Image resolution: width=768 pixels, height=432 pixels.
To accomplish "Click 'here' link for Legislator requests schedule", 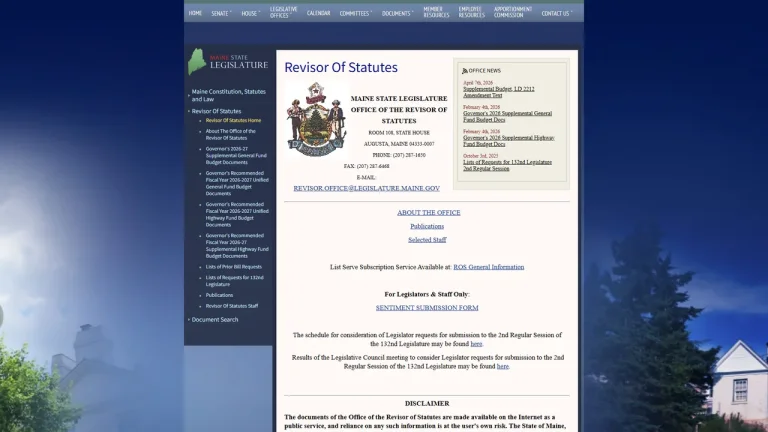I will click(x=476, y=344).
